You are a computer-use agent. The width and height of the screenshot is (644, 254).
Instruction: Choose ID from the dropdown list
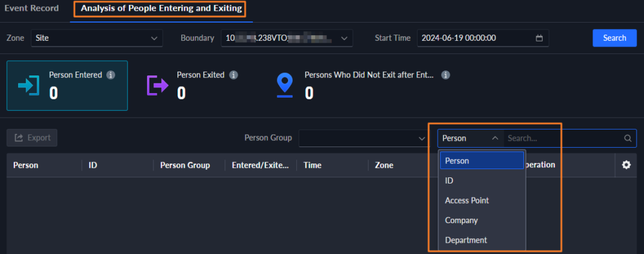pyautogui.click(x=482, y=180)
